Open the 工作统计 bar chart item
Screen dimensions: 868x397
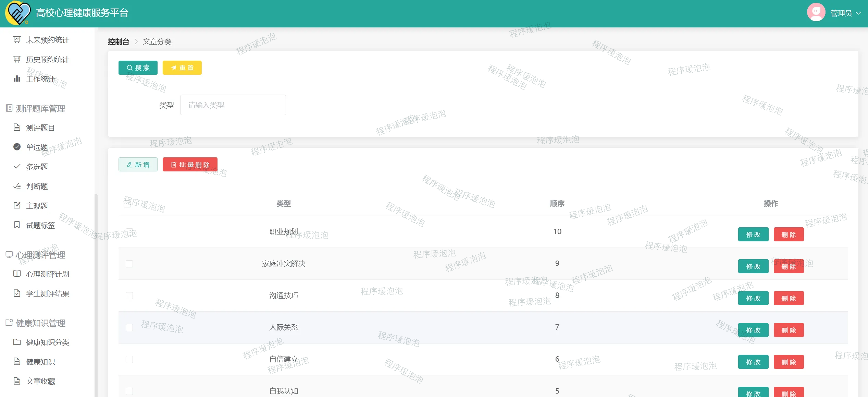[40, 79]
